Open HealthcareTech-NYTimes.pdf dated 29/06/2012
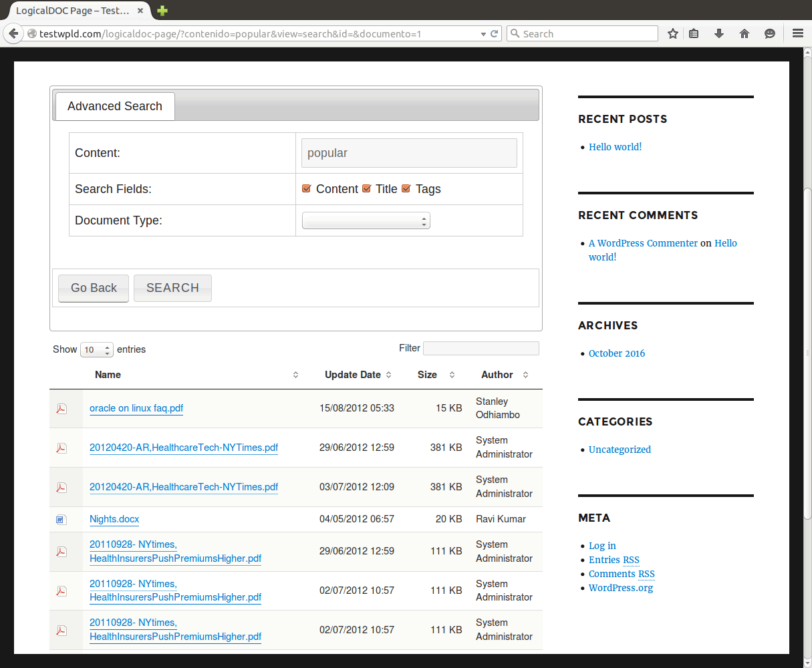This screenshot has height=668, width=812. pos(184,448)
